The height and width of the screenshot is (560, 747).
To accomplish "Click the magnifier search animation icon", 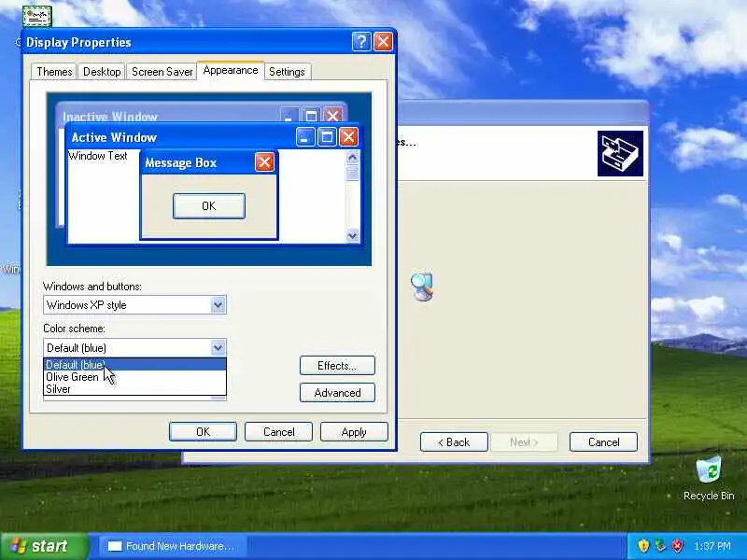I will click(x=422, y=287).
